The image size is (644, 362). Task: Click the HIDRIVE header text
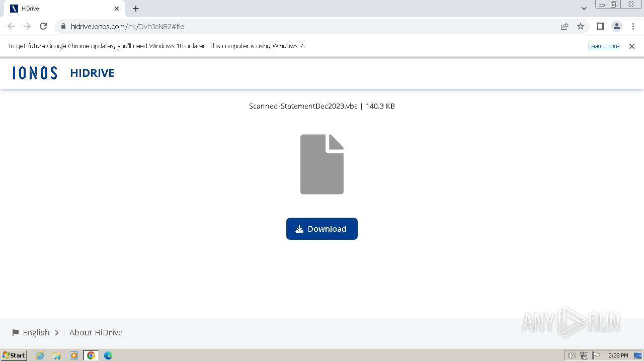92,73
